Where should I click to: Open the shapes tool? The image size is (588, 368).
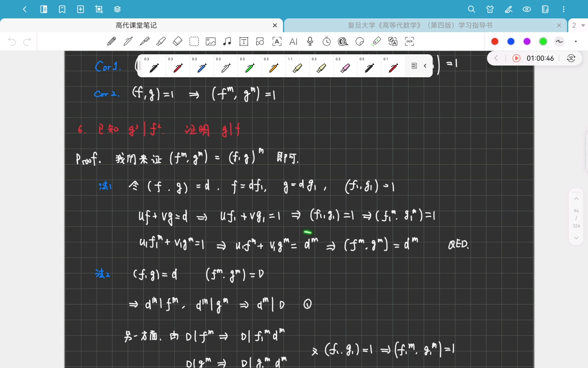coord(260,41)
